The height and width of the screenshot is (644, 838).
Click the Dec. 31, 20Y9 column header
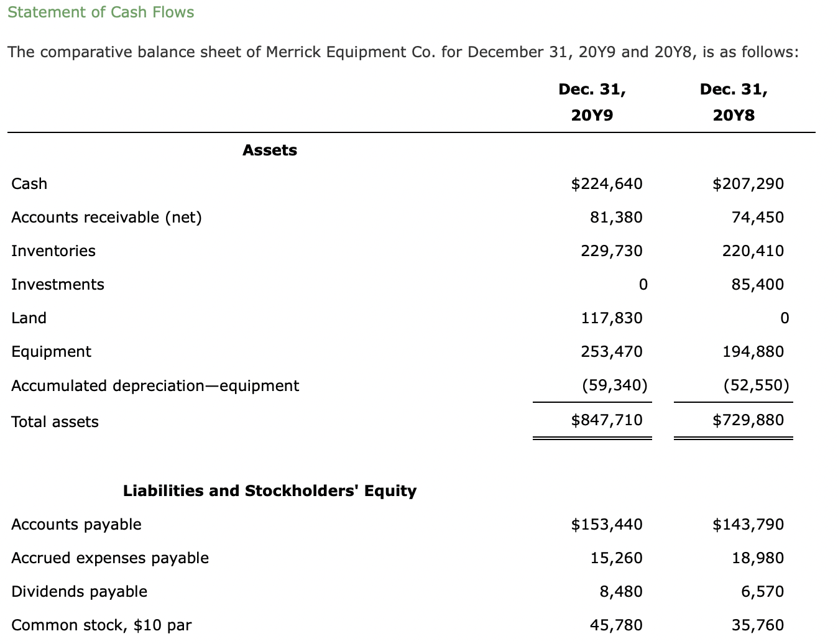(x=592, y=102)
